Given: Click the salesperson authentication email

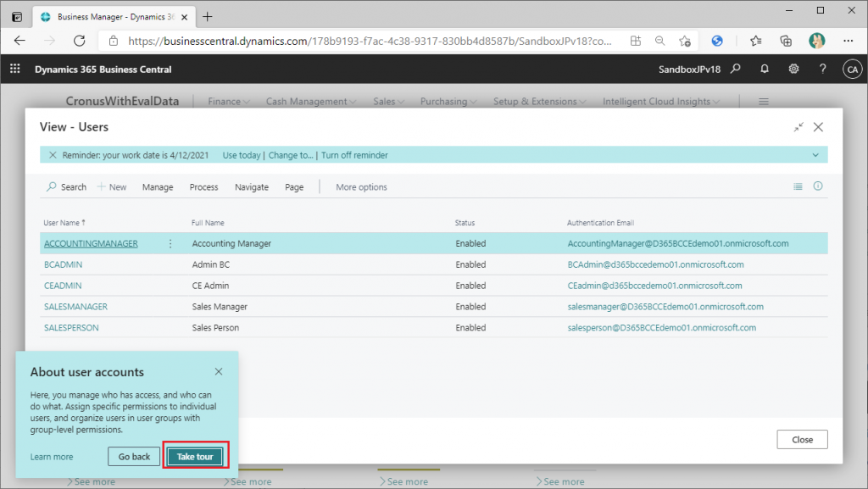Looking at the screenshot, I should [661, 327].
